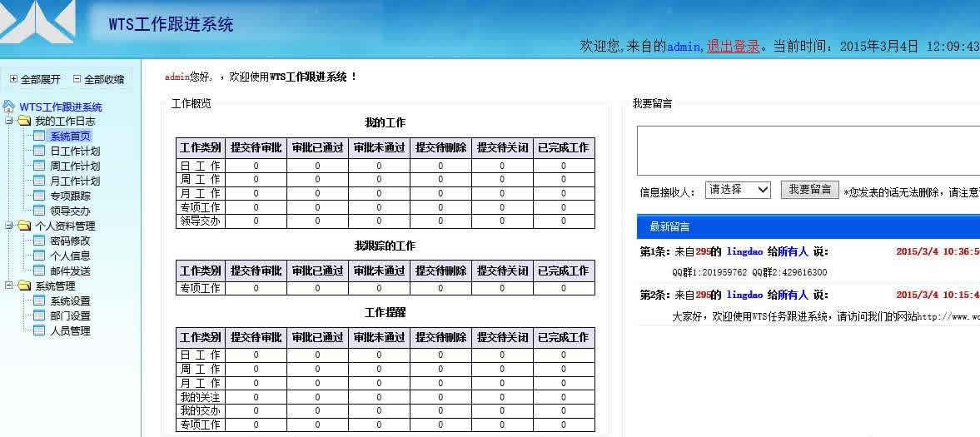Click the home icon beside WTS工作跟进系统
980x437 pixels.
coord(9,107)
